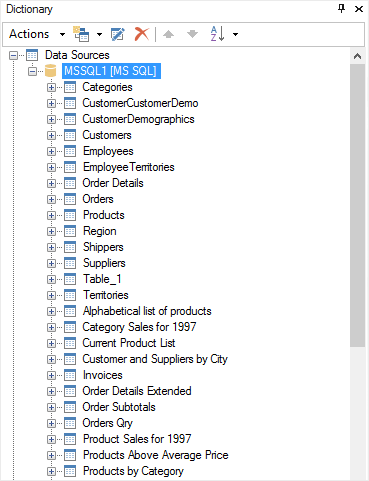The image size is (369, 481).
Task: Collapse the MSSQL1 [MS SQL] node
Action: (x=32, y=71)
